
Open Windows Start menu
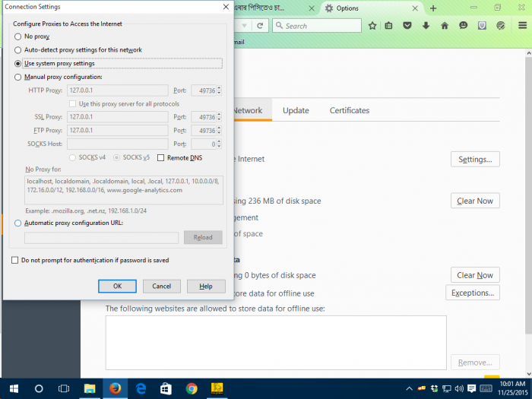pyautogui.click(x=14, y=389)
